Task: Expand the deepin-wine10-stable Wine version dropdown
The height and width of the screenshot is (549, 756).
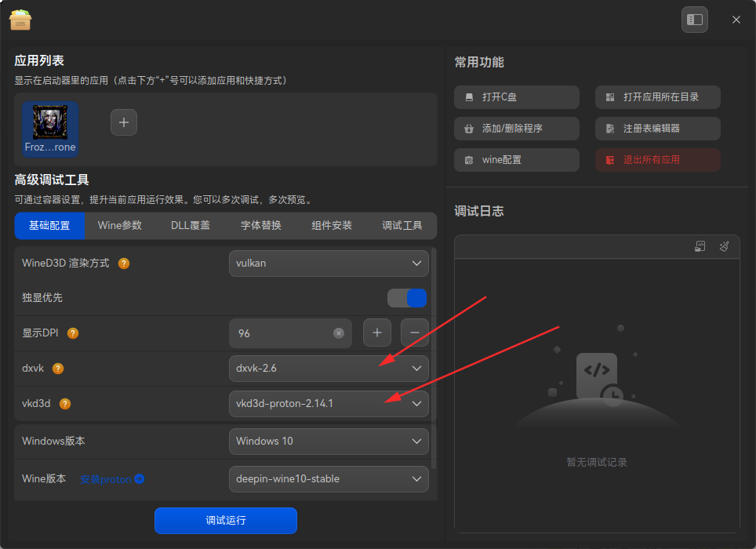Action: point(329,478)
